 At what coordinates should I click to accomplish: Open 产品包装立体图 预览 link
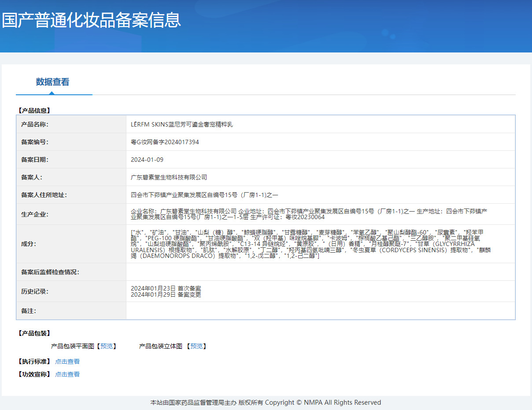(196, 347)
